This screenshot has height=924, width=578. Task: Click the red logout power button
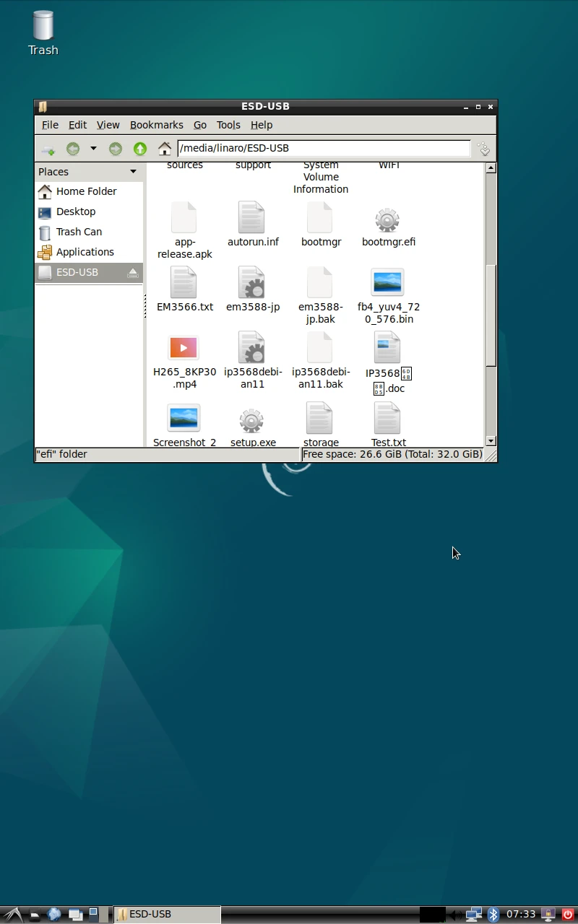coord(568,915)
